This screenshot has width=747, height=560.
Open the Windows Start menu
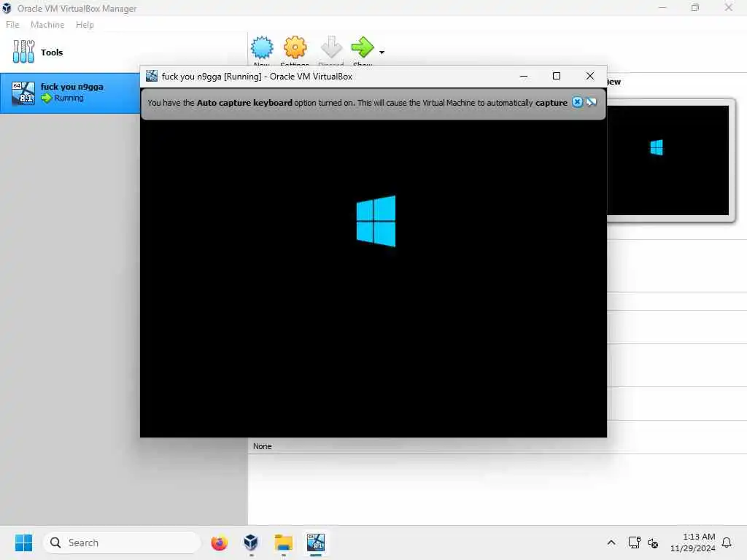tap(23, 542)
